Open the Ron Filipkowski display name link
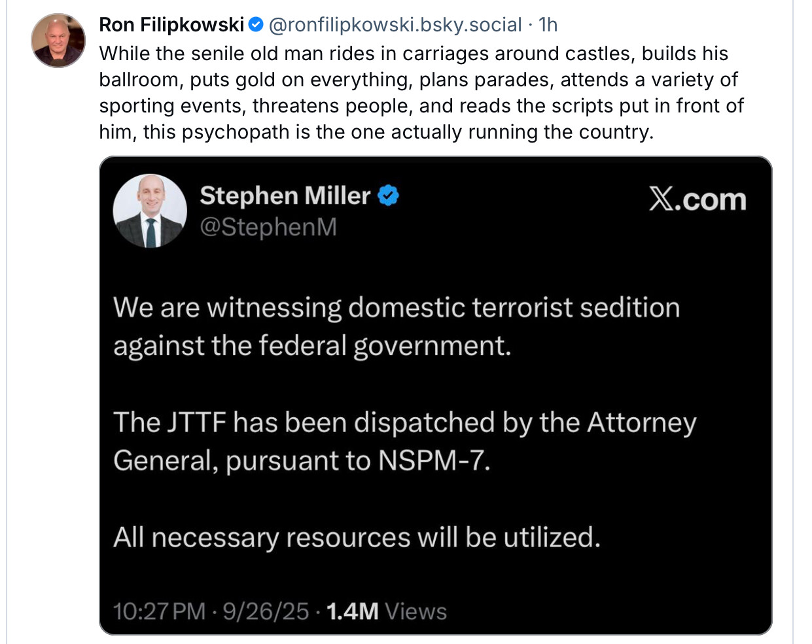Viewport: 812px width, 644px height. (171, 25)
